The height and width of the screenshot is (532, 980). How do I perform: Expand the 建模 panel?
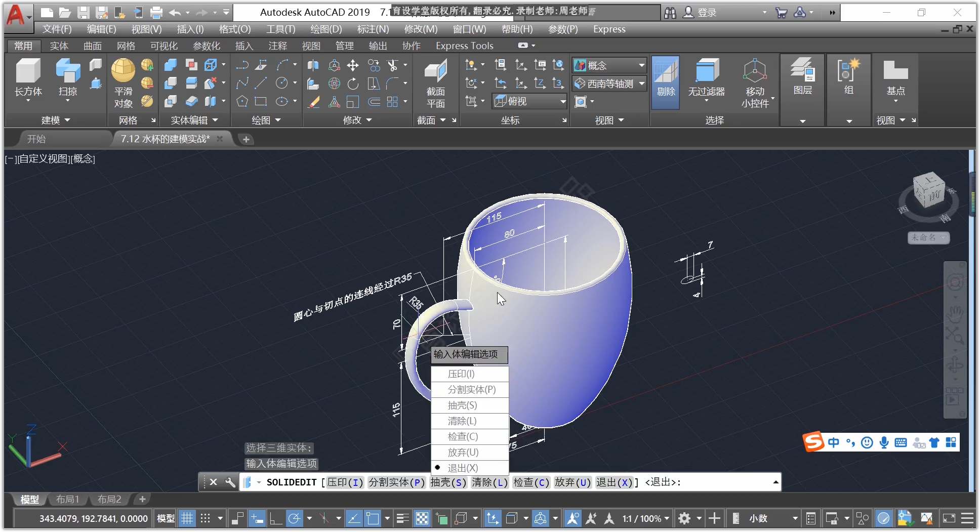[x=55, y=120]
